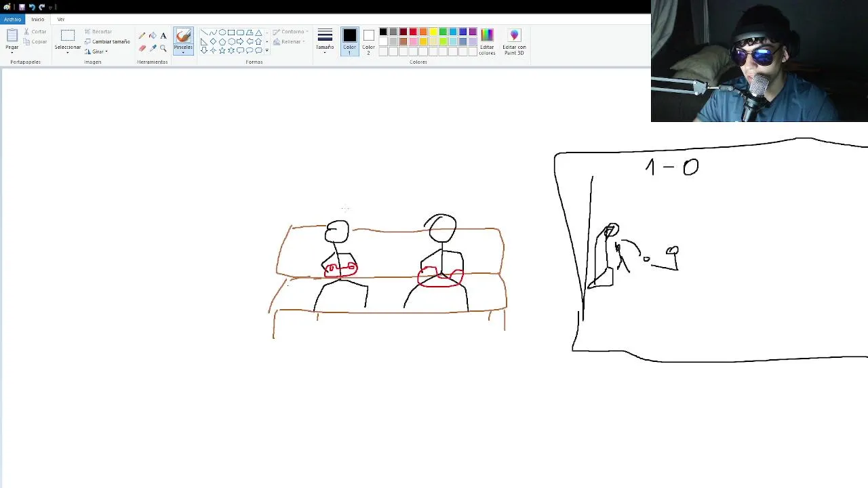Screen dimensions: 868x488
Task: Open the Rellenar fill dropdown
Action: (x=289, y=41)
